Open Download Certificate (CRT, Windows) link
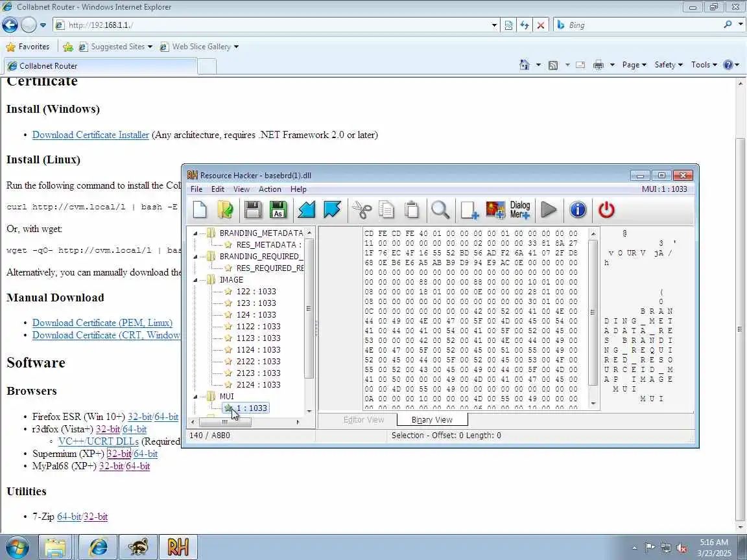Viewport: 747px width, 560px height. click(106, 335)
